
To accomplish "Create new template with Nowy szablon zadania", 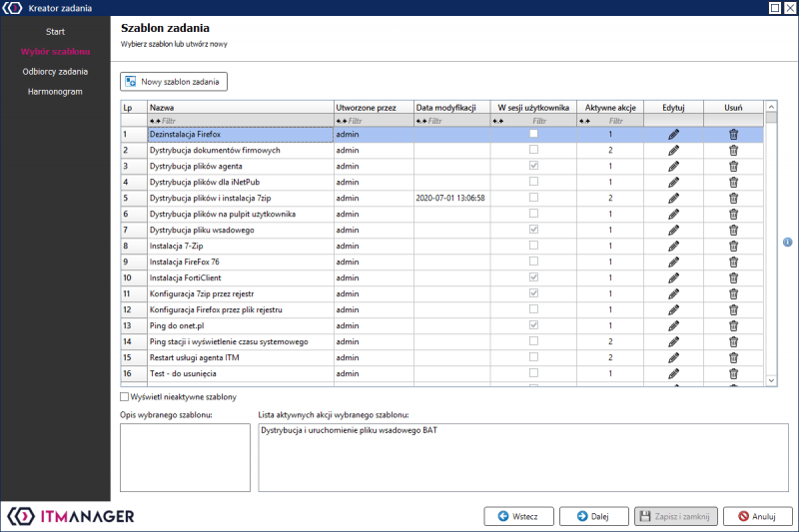I will [x=174, y=82].
